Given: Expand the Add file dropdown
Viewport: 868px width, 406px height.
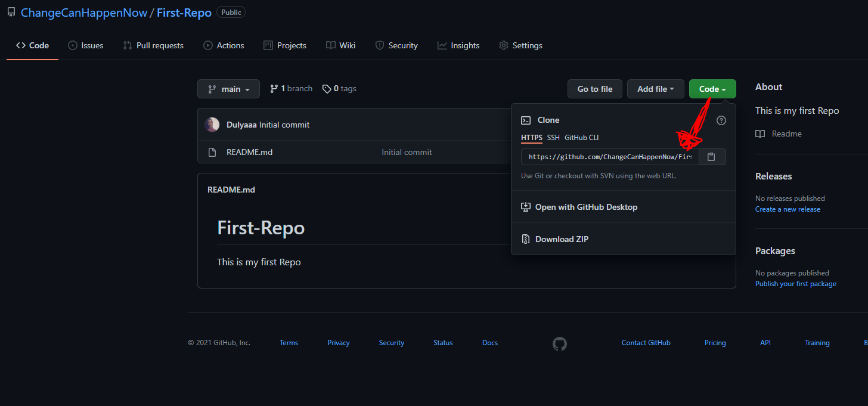Looking at the screenshot, I should click(656, 89).
